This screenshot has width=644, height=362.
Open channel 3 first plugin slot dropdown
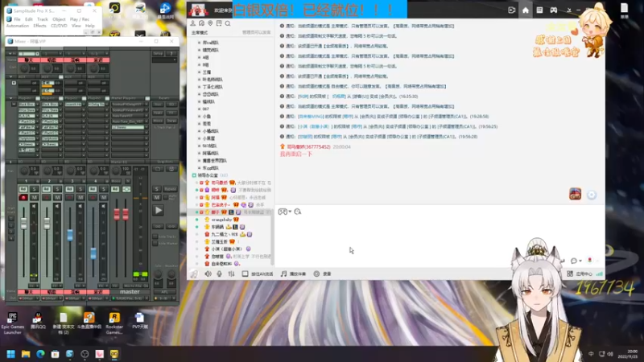tap(83, 105)
